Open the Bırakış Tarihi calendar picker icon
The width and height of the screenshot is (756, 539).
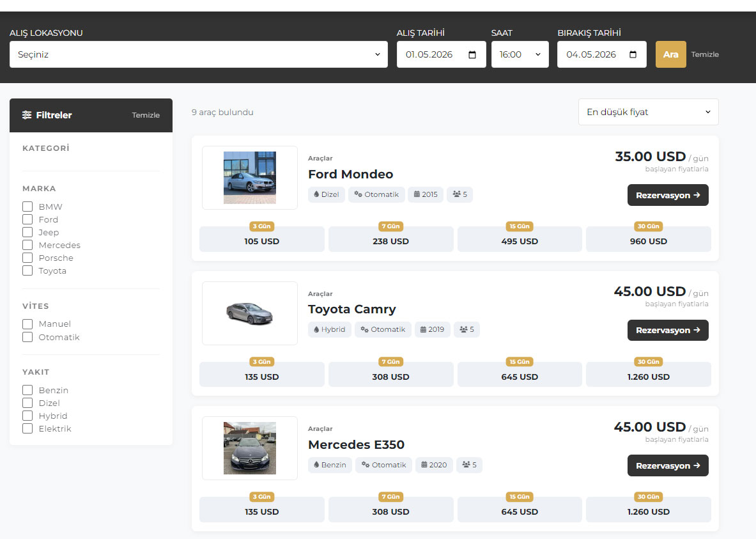[x=633, y=54]
